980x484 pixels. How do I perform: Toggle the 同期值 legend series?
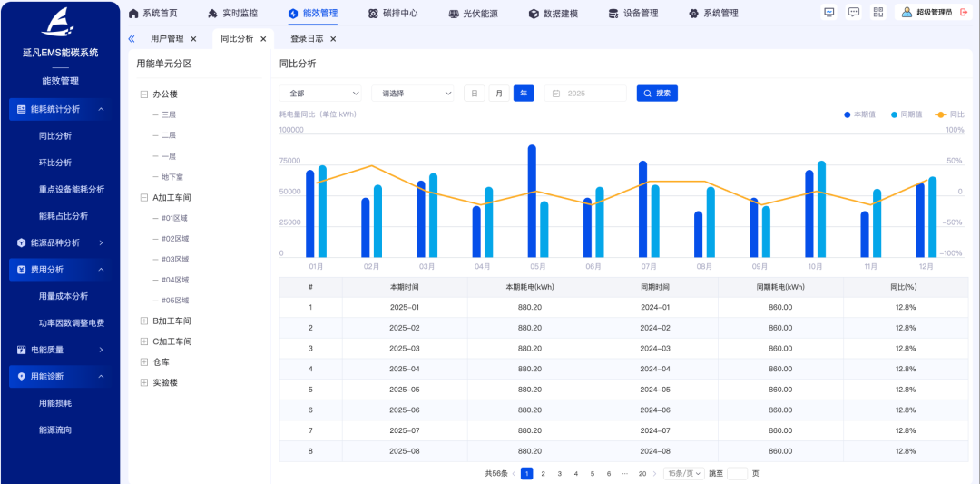click(906, 114)
